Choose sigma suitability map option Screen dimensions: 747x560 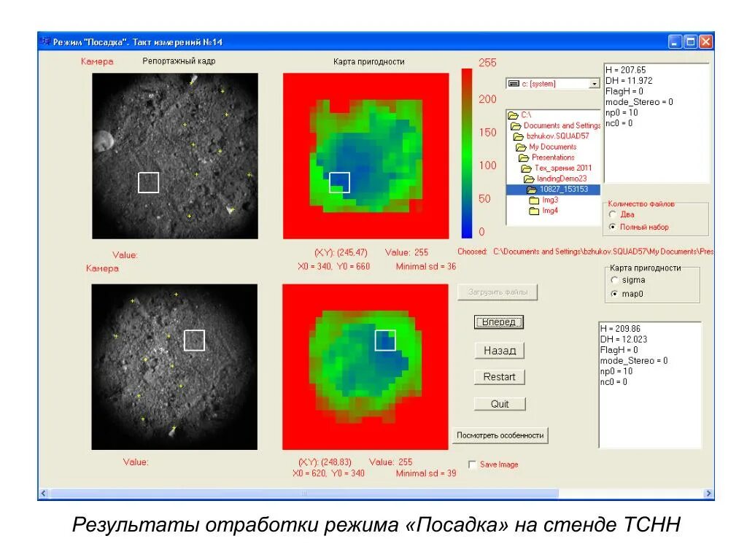tap(614, 280)
